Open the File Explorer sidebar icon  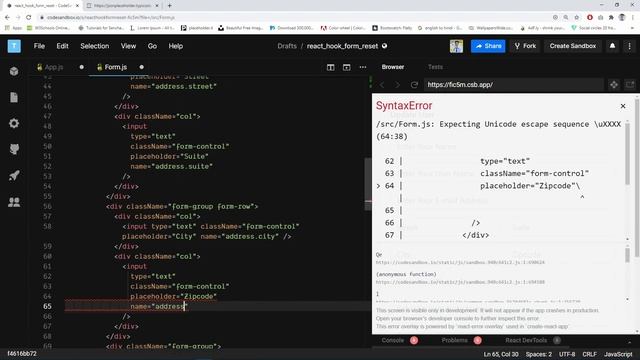click(x=14, y=97)
